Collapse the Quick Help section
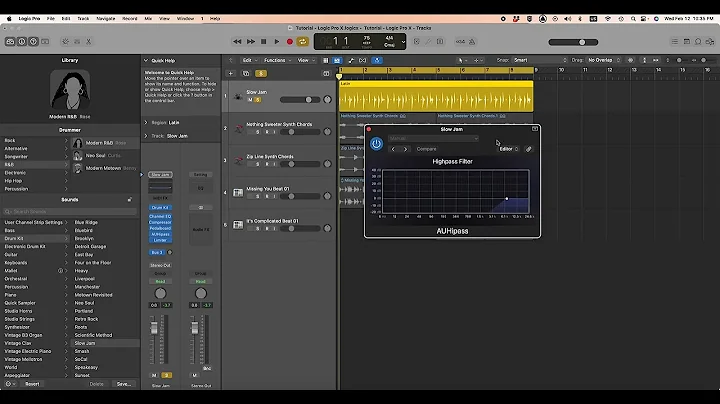The height and width of the screenshot is (404, 720). coord(146,61)
